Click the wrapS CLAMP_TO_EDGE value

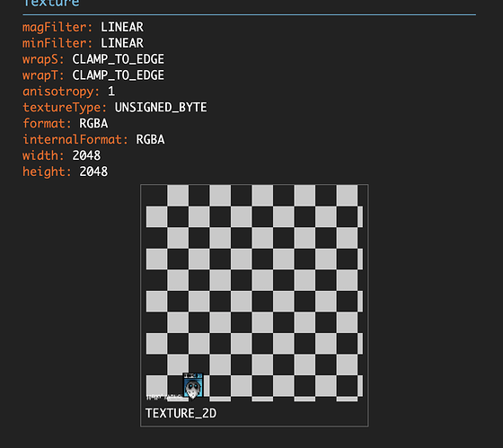(118, 59)
